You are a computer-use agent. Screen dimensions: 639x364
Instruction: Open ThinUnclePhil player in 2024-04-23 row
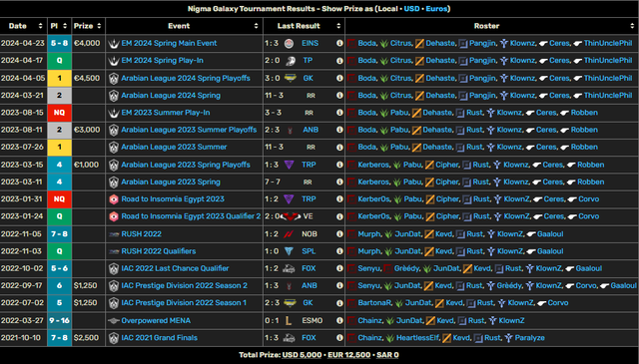[x=608, y=43]
